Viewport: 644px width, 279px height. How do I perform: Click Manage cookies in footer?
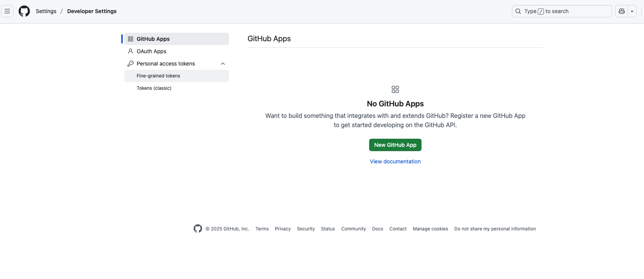tap(430, 229)
